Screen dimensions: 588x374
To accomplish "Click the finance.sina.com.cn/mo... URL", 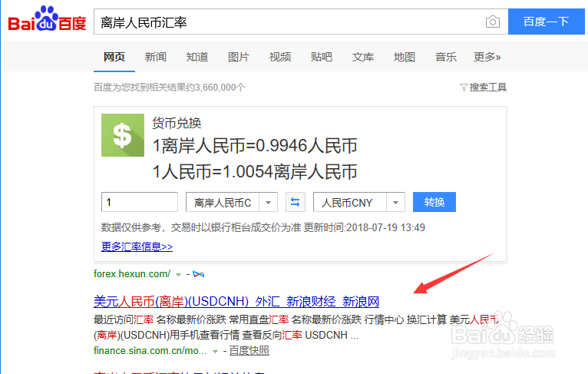I will click(150, 351).
